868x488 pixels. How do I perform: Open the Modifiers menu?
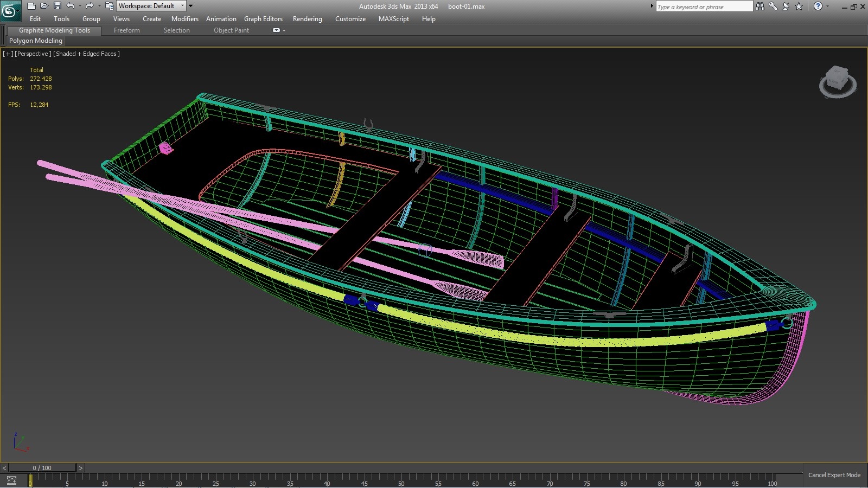185,19
